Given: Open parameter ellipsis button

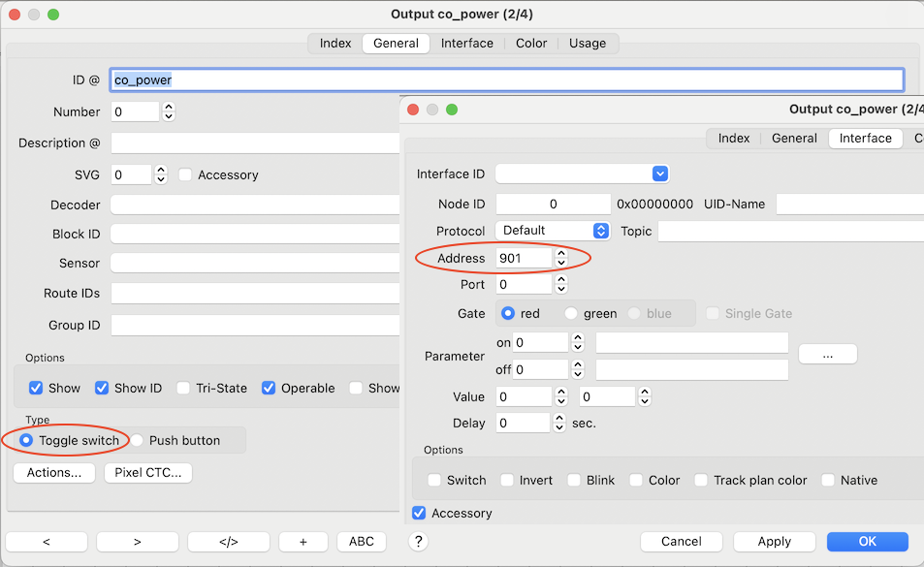Looking at the screenshot, I should click(x=827, y=355).
